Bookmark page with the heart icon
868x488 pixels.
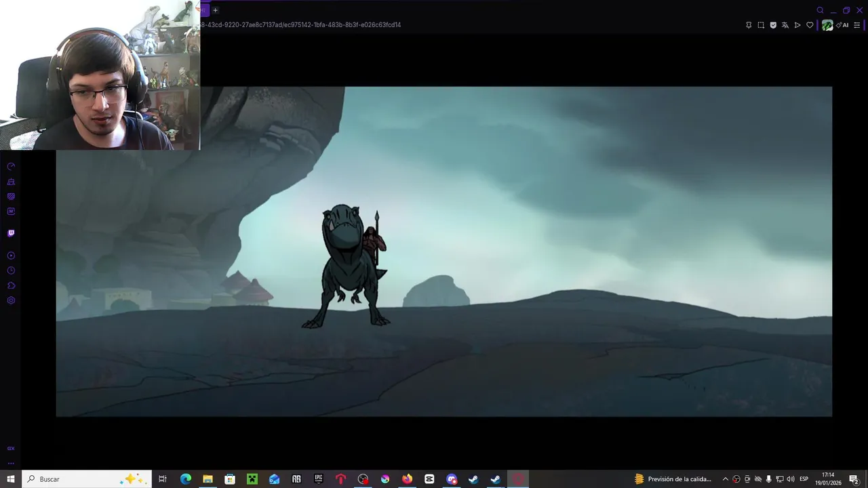pos(810,25)
